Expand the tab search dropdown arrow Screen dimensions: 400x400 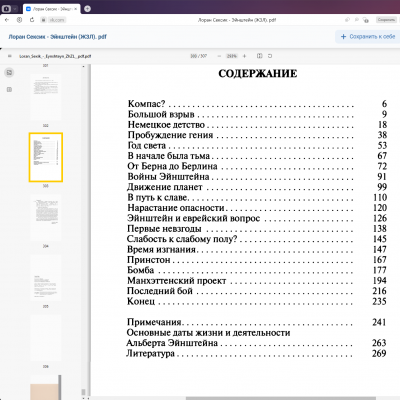click(x=15, y=9)
